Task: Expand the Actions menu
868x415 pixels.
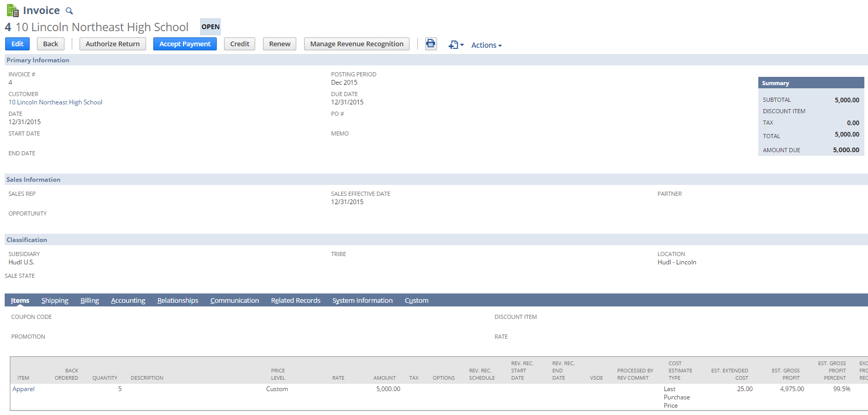Action: coord(486,45)
